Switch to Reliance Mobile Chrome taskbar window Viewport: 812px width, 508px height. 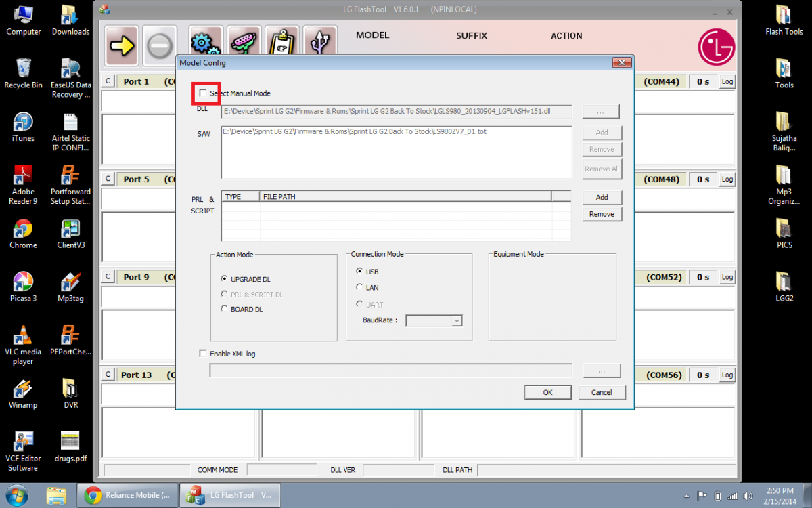click(x=128, y=495)
